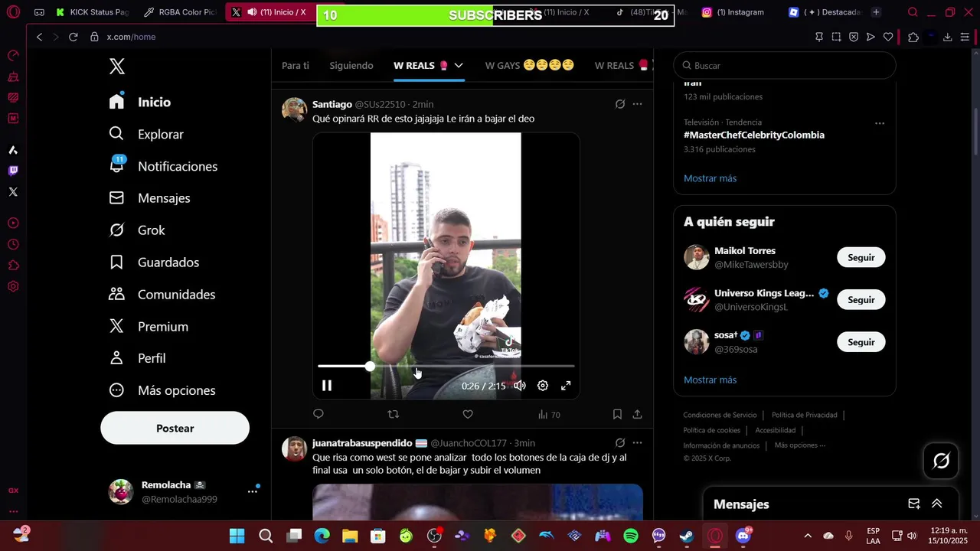Open Opera sidebar settings gear

click(13, 287)
